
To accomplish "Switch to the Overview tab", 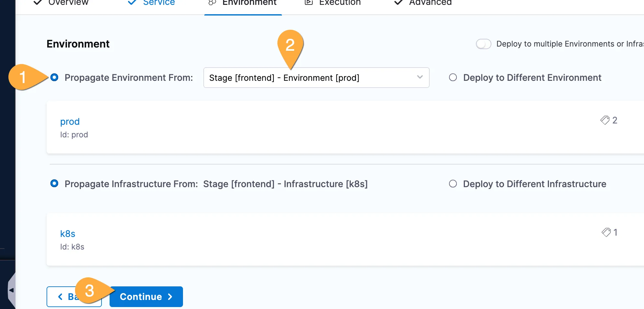I will pos(68,3).
